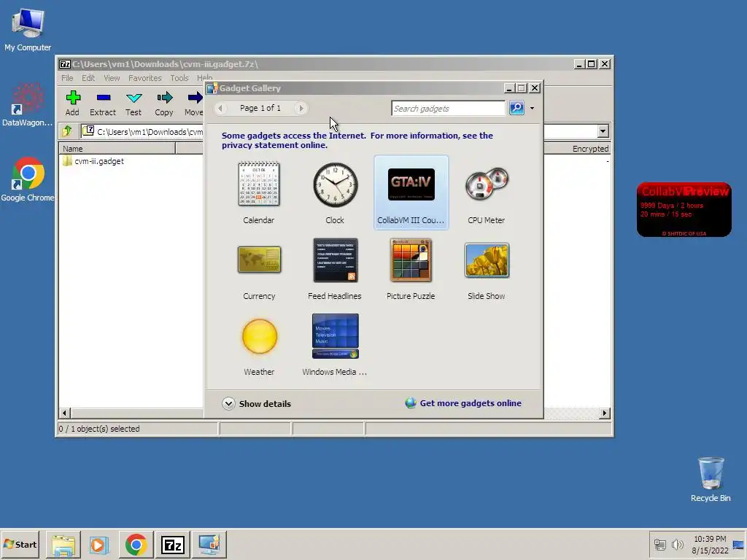The width and height of the screenshot is (747, 560).
Task: Select the Picture Puzzle gadget
Action: pyautogui.click(x=411, y=269)
